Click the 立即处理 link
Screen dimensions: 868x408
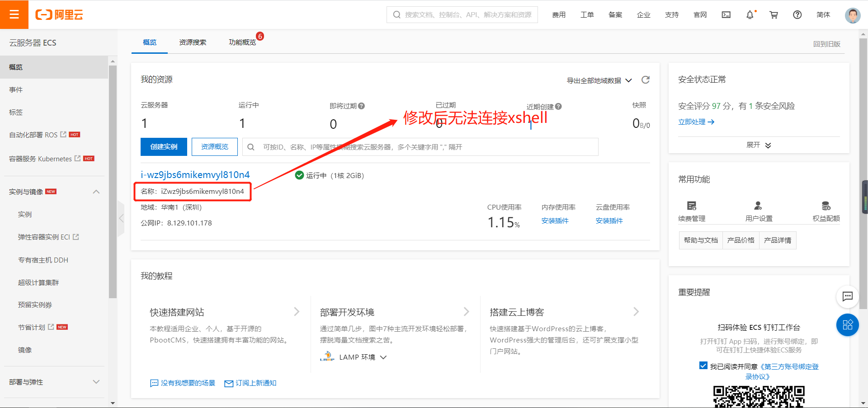coord(696,122)
